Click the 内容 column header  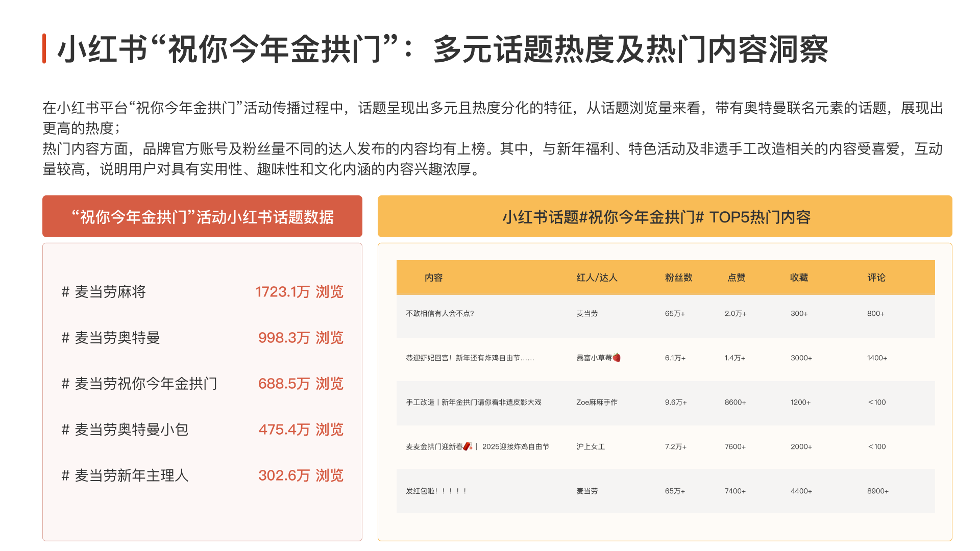pos(433,278)
